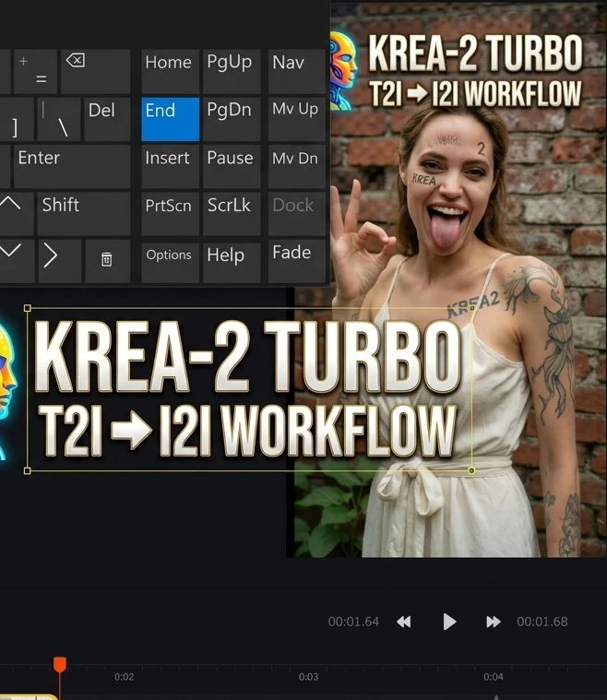Toggle the ScrLk key
This screenshot has width=607, height=700.
point(232,214)
